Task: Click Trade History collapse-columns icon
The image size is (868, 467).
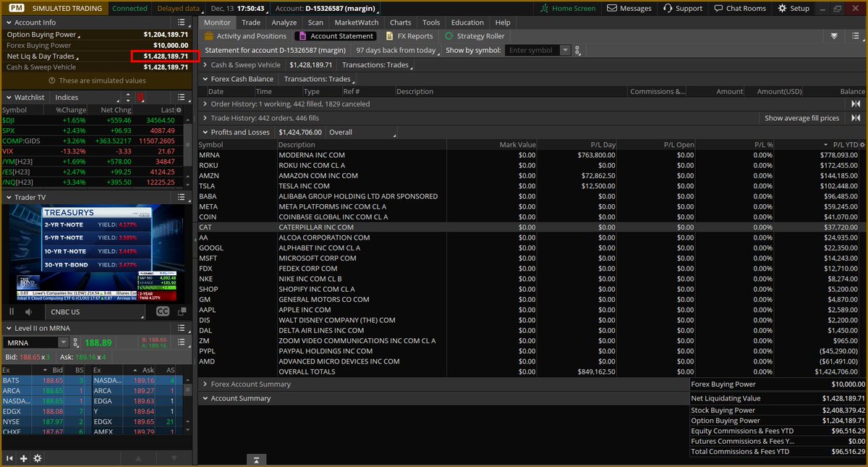Action: coord(856,118)
